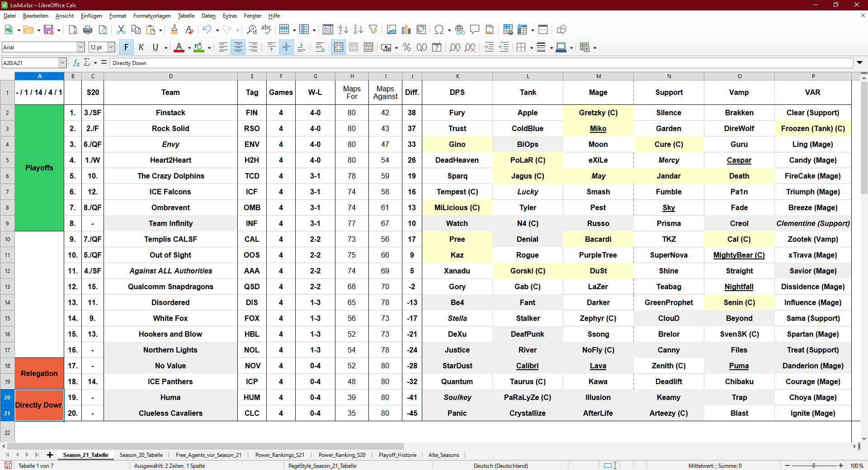This screenshot has width=868, height=470.
Task: Zoom out with the minus button
Action: coord(788,465)
